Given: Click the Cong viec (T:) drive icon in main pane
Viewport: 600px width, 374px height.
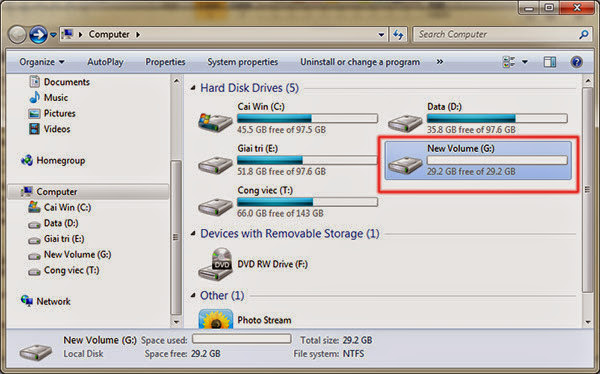Looking at the screenshot, I should coord(215,207).
